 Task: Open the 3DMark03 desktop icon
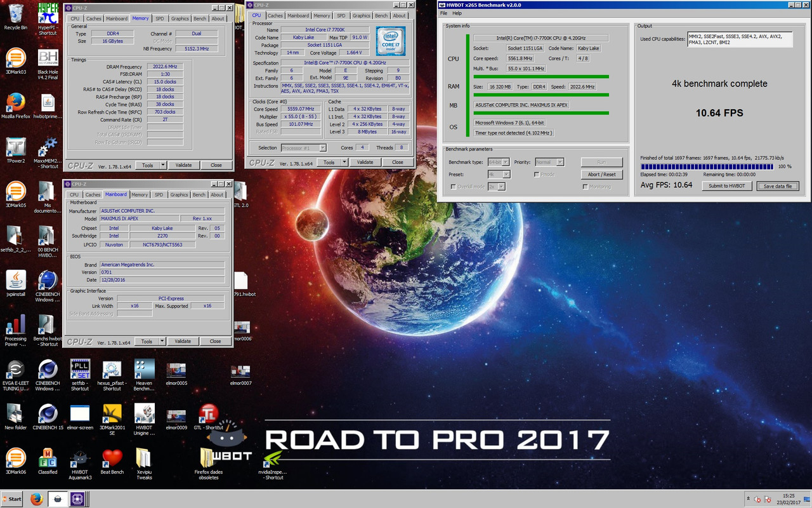click(x=15, y=62)
